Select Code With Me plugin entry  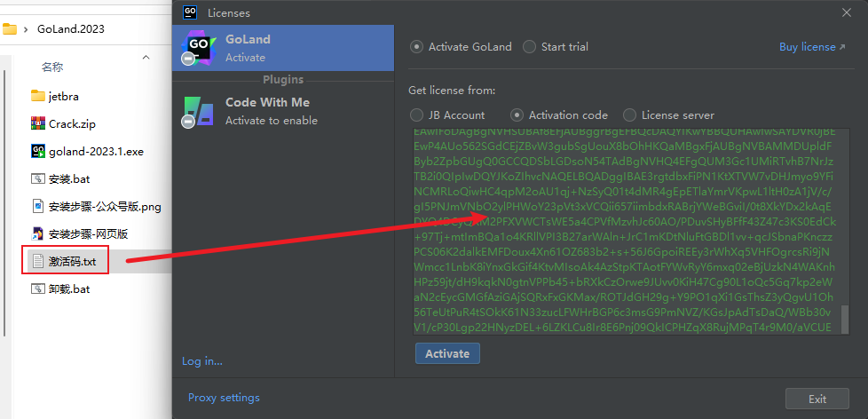[x=283, y=111]
